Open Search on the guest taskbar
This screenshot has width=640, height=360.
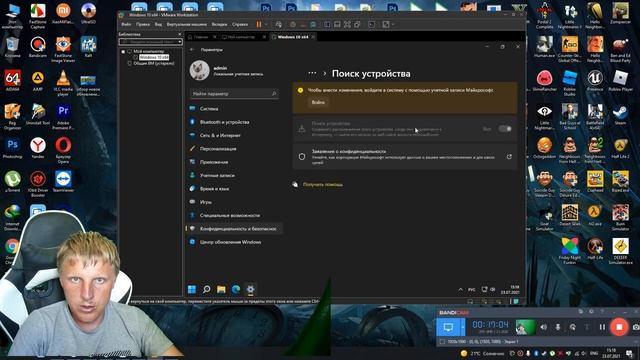click(x=207, y=289)
